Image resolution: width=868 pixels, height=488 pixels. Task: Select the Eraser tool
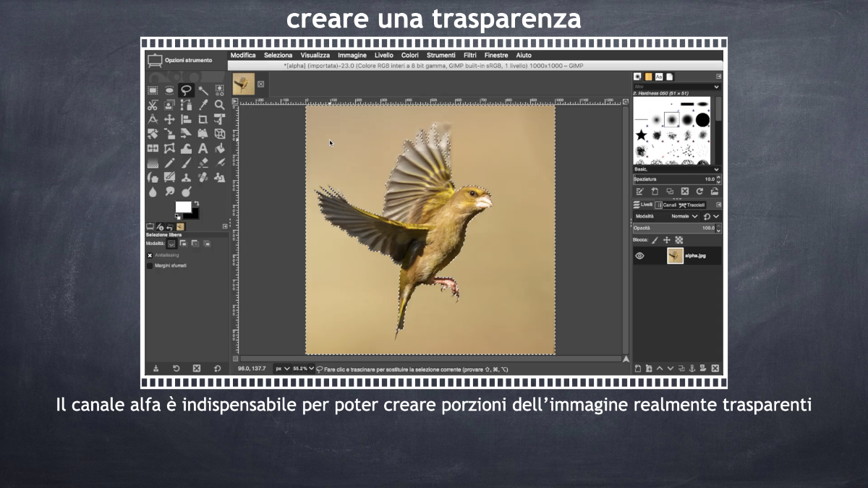pyautogui.click(x=203, y=163)
